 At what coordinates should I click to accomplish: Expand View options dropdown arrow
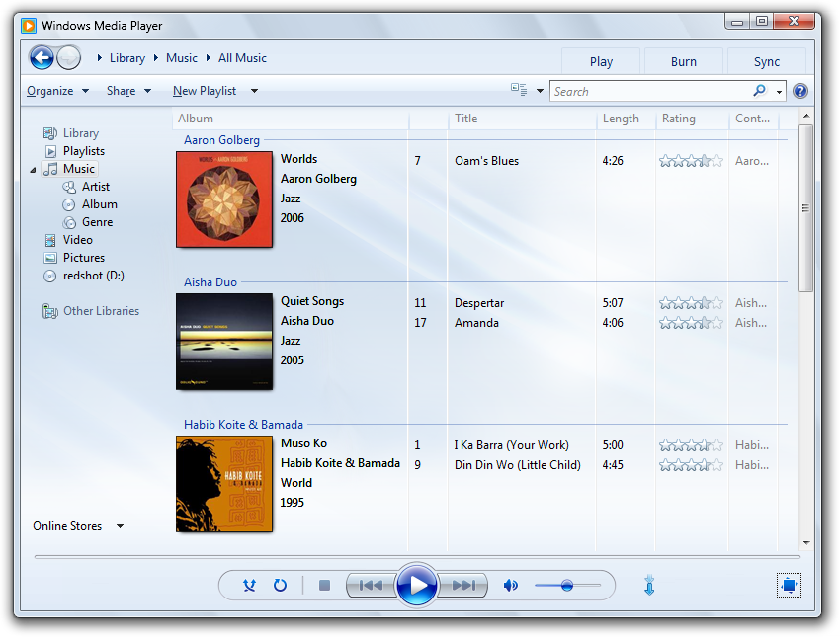(540, 91)
